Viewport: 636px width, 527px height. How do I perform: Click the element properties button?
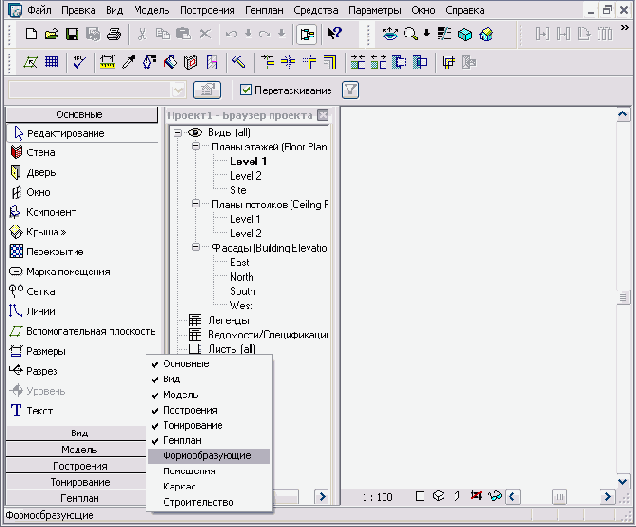[x=207, y=90]
